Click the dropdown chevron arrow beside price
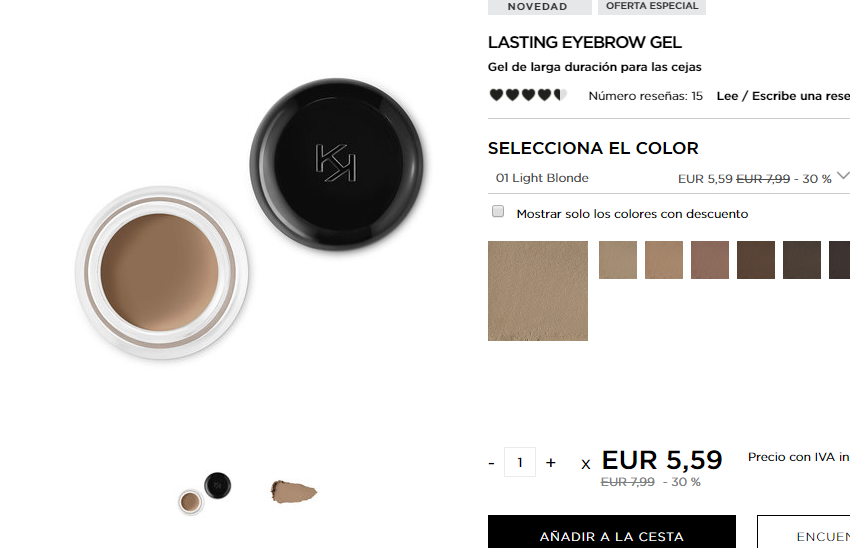The width and height of the screenshot is (850, 548). click(x=842, y=176)
